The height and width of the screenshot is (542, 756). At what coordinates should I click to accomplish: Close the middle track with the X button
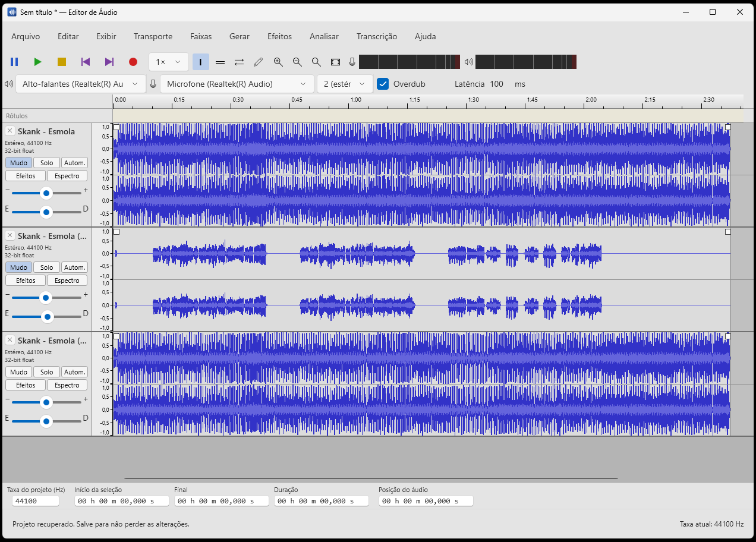click(10, 235)
